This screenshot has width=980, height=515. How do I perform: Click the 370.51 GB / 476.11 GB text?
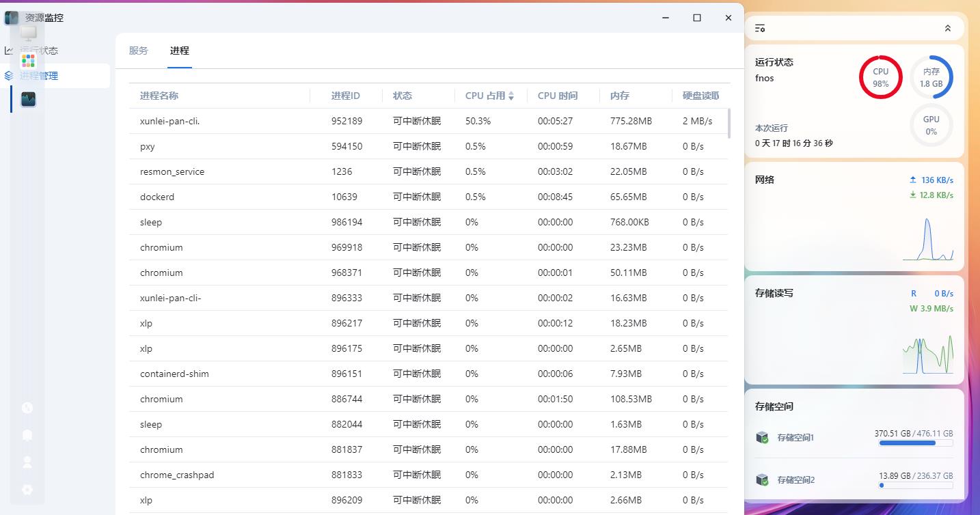coord(914,434)
